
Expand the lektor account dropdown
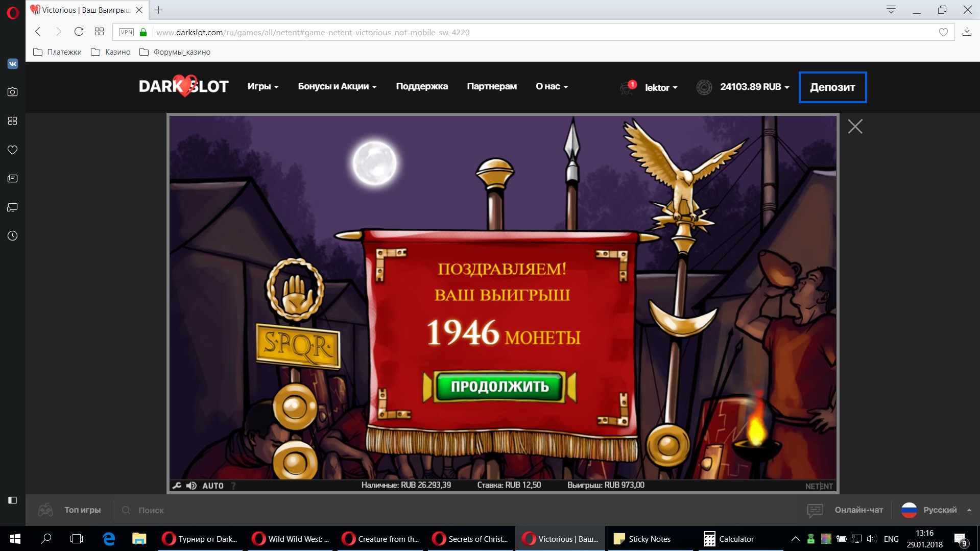tap(661, 87)
